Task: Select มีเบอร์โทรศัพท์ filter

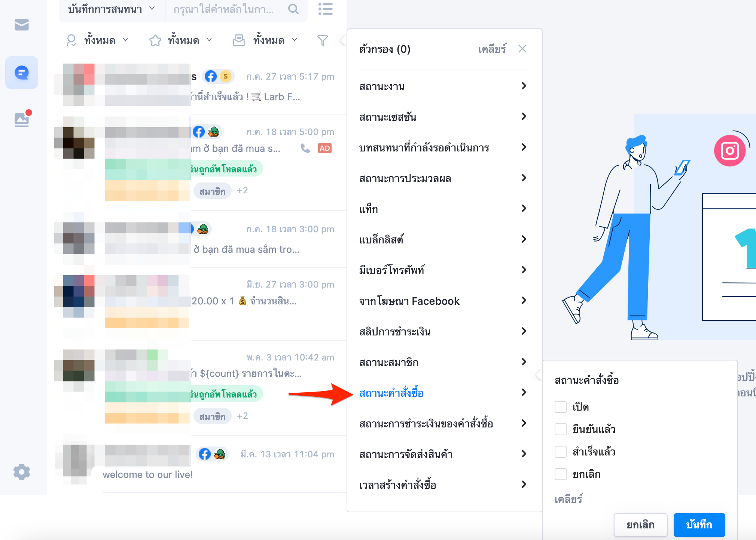Action: (444, 270)
